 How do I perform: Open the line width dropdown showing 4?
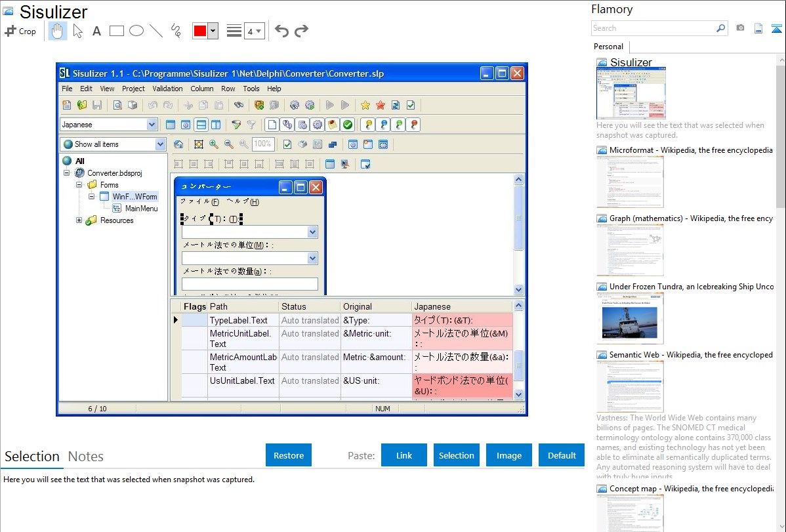[x=254, y=31]
